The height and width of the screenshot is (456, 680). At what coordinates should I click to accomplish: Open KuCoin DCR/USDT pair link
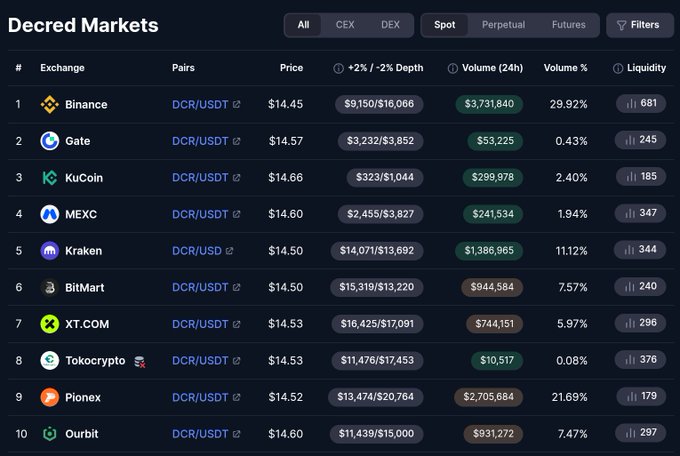click(x=200, y=177)
